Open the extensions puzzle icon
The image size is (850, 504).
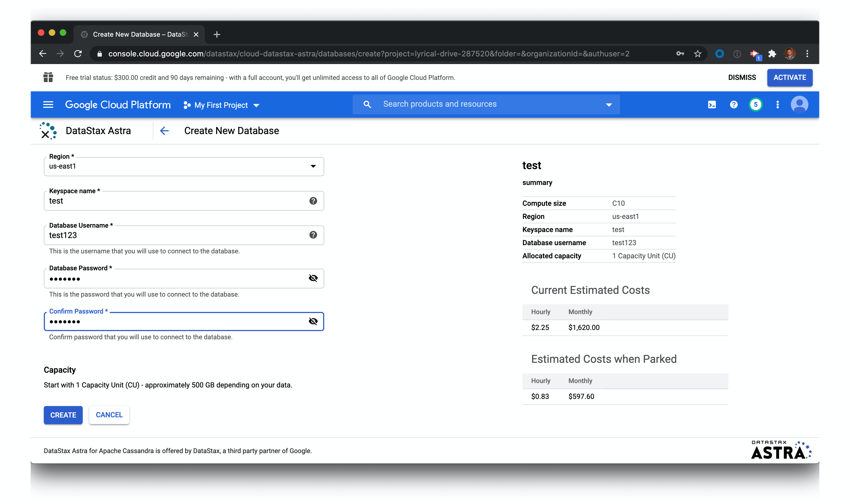[772, 54]
